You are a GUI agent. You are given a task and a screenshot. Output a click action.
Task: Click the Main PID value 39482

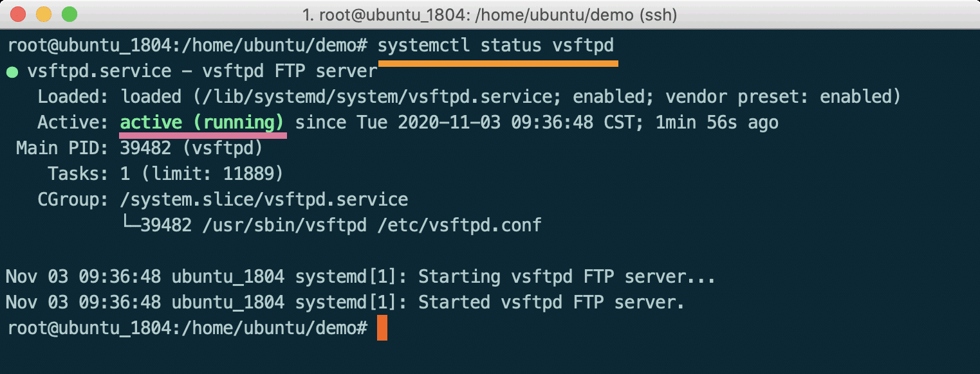(145, 148)
